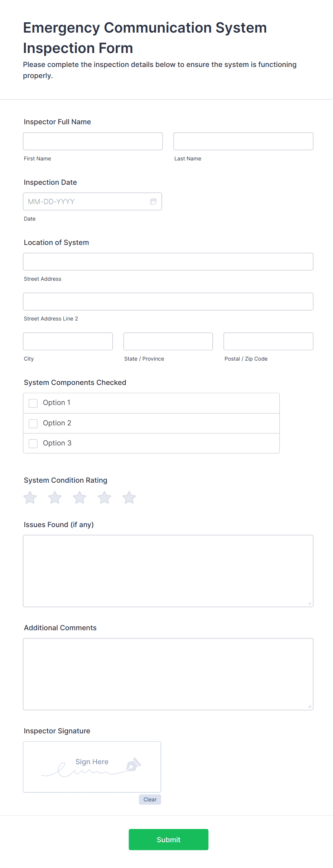Rate system condition three stars
This screenshot has width=333, height=868.
click(x=79, y=497)
